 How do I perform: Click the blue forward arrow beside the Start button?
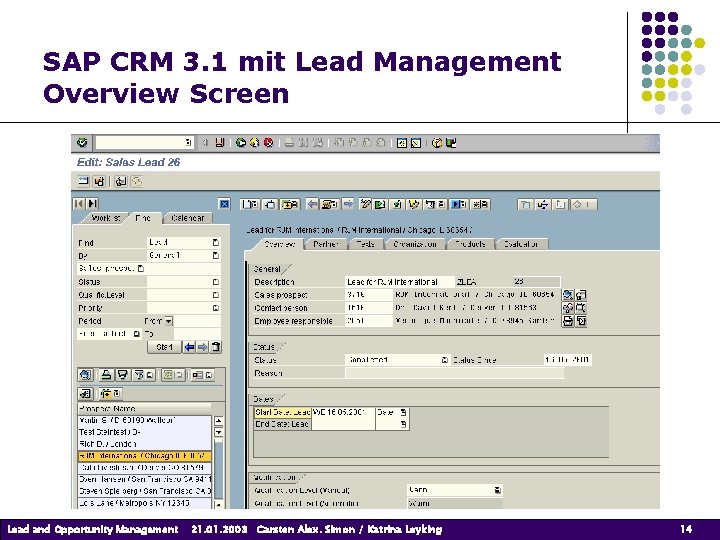point(202,347)
